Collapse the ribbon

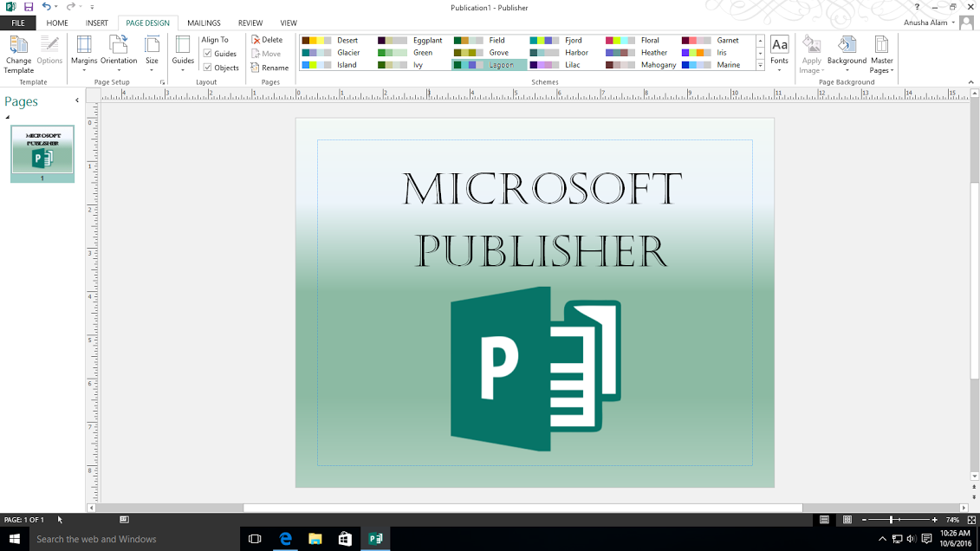click(970, 82)
